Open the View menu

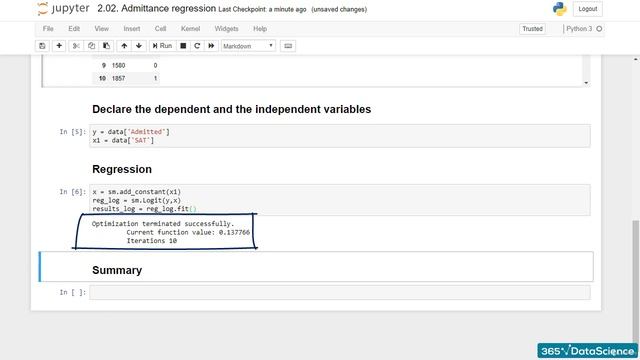pyautogui.click(x=102, y=29)
